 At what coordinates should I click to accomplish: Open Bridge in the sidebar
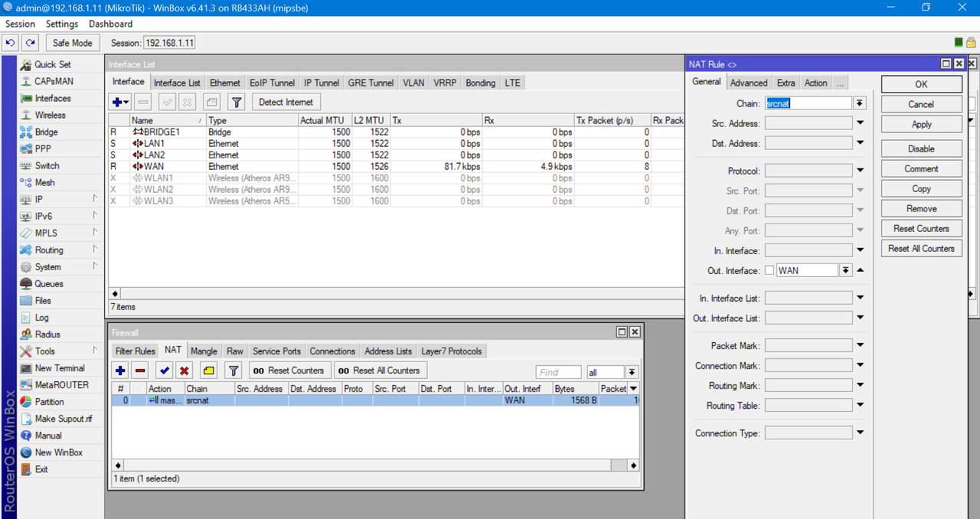coord(46,132)
